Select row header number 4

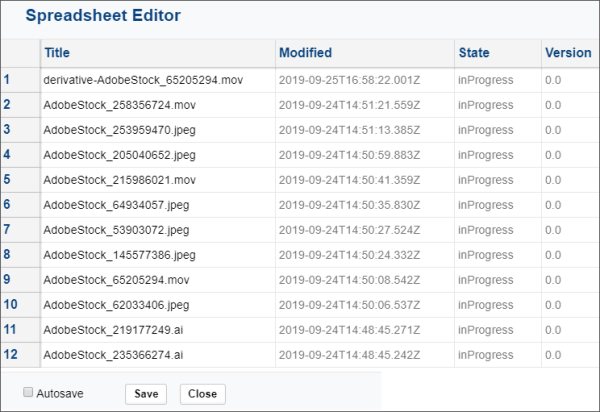tap(20, 155)
